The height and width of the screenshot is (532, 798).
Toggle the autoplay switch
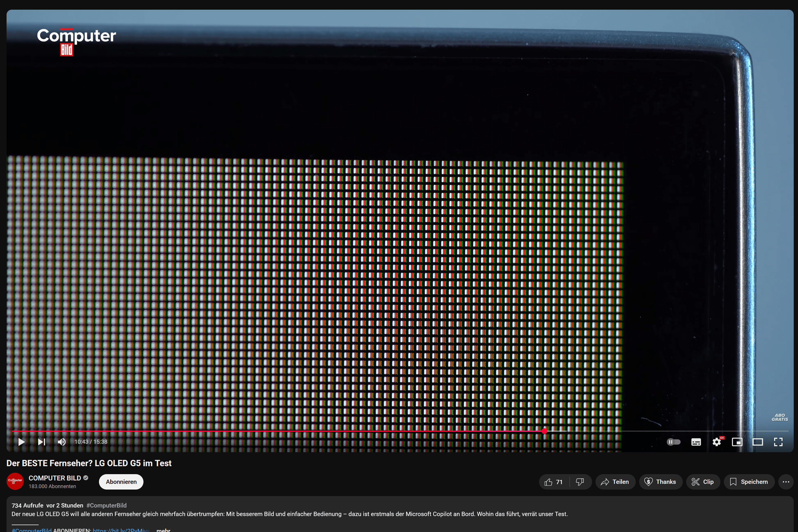coord(673,442)
